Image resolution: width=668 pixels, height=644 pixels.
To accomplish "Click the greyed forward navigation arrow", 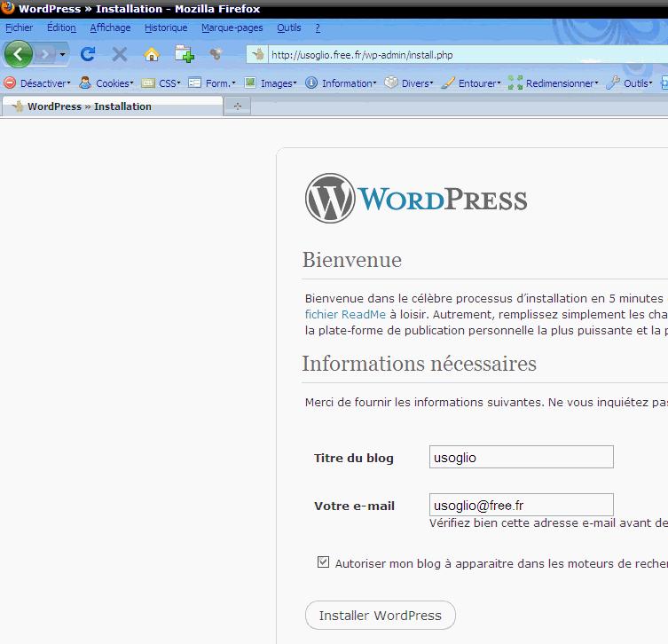I will coord(44,54).
